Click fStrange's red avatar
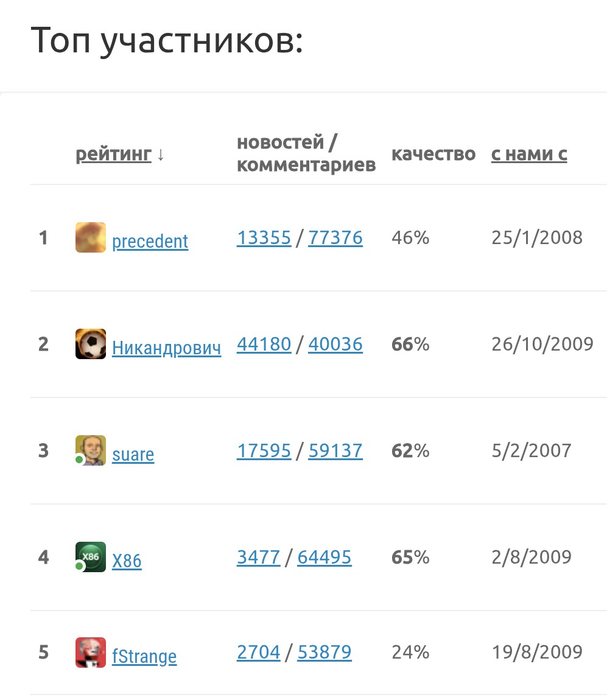This screenshot has height=700, width=607. click(x=91, y=653)
